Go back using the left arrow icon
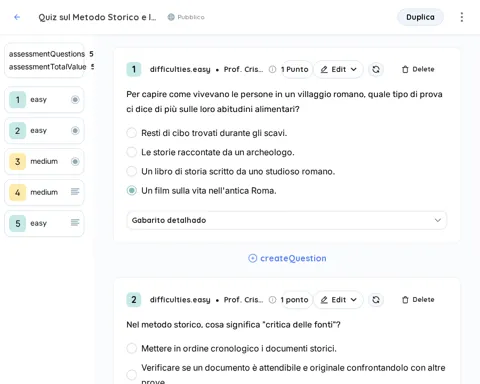The height and width of the screenshot is (384, 480). 17,17
